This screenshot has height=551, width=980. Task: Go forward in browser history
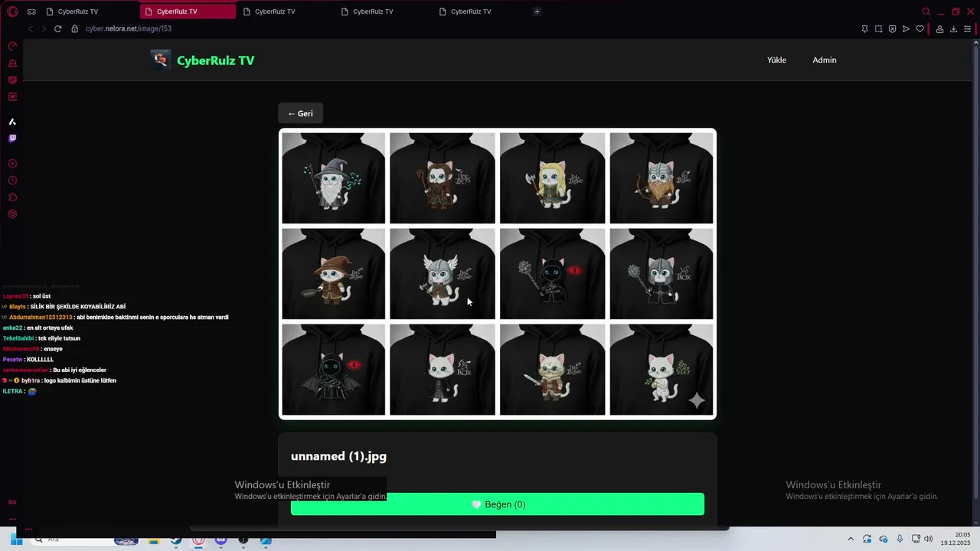point(44,28)
